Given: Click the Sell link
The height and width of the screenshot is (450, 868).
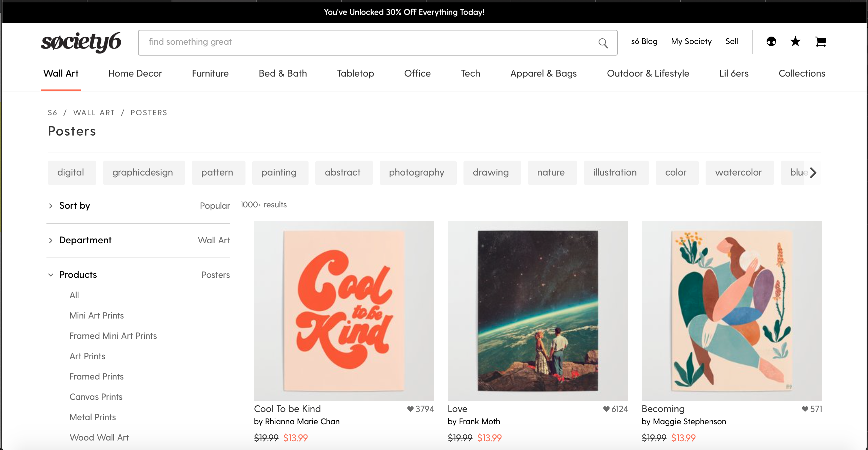Looking at the screenshot, I should click(732, 41).
